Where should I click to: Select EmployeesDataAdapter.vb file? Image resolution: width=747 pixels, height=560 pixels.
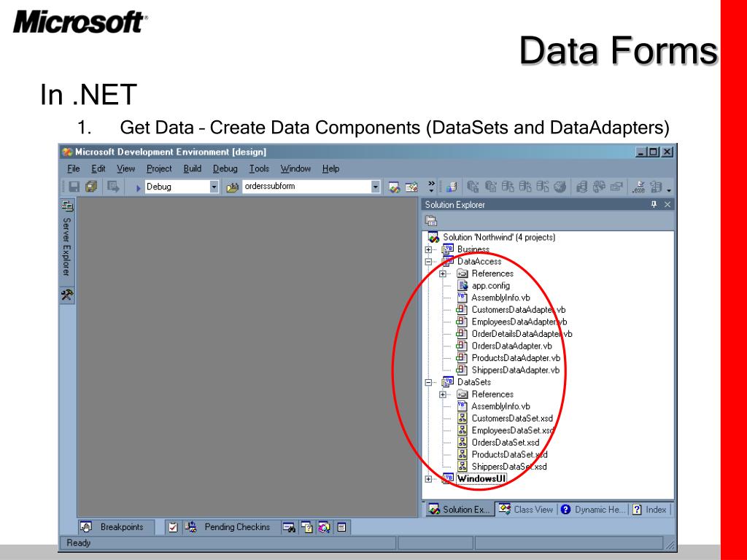tap(519, 322)
